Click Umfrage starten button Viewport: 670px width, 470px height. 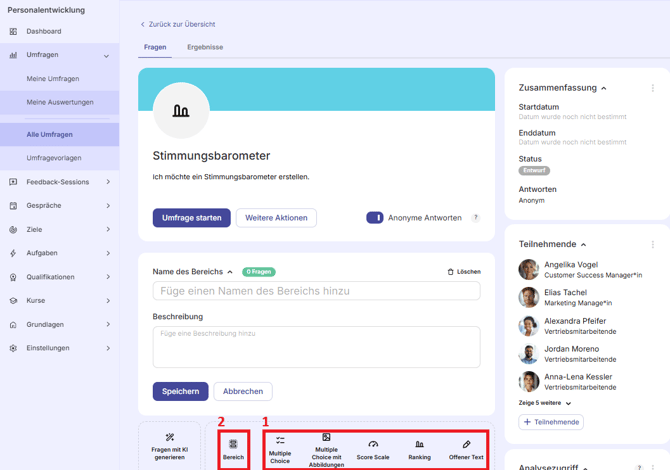(x=191, y=218)
